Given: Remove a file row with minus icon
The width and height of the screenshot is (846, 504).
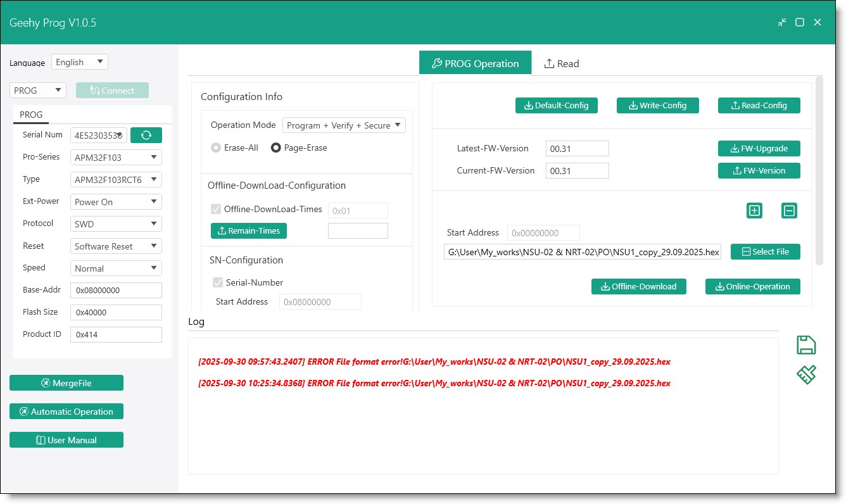Looking at the screenshot, I should pyautogui.click(x=789, y=211).
